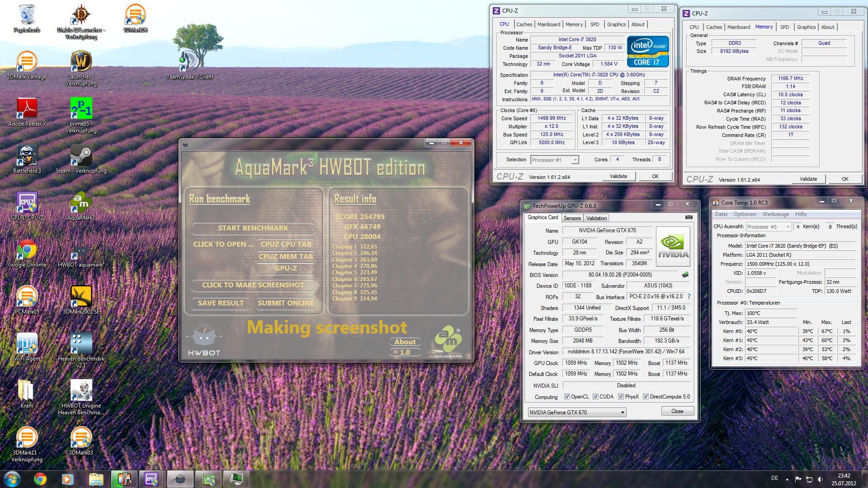The image size is (868, 488).
Task: Click the GPU-Z screenshot camera icon
Action: pos(689,217)
